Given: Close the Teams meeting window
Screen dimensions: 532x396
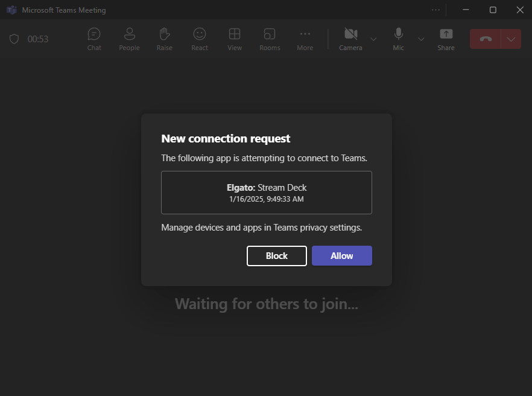Looking at the screenshot, I should 520,10.
